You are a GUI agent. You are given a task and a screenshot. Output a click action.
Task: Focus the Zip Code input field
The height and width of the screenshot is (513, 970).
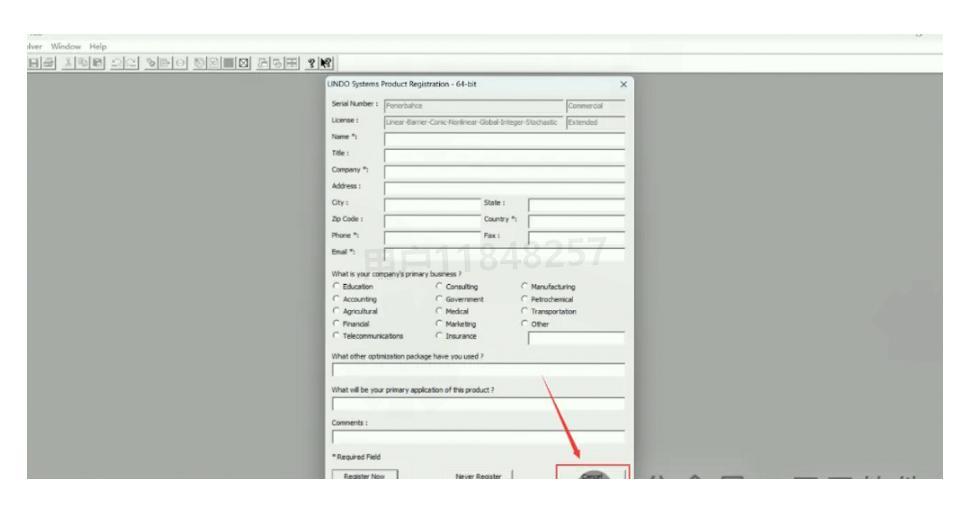[432, 222]
